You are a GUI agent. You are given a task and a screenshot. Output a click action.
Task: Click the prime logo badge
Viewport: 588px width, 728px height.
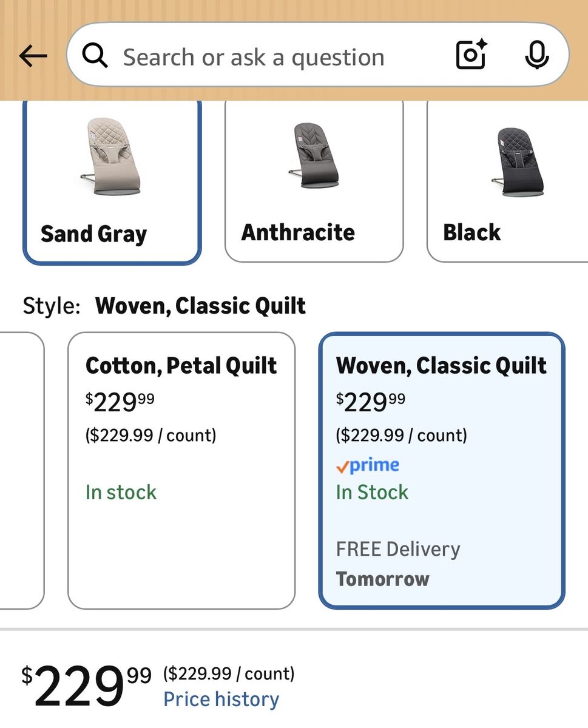click(368, 465)
